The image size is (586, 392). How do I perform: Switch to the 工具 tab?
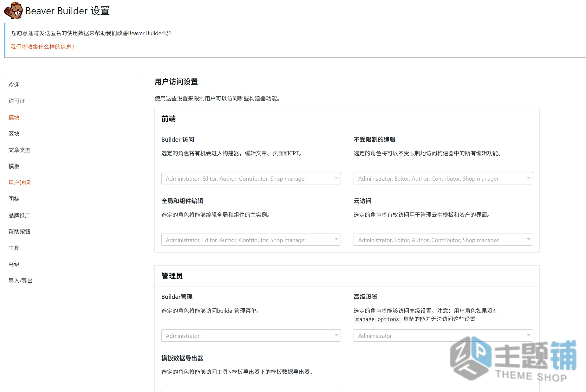(14, 248)
